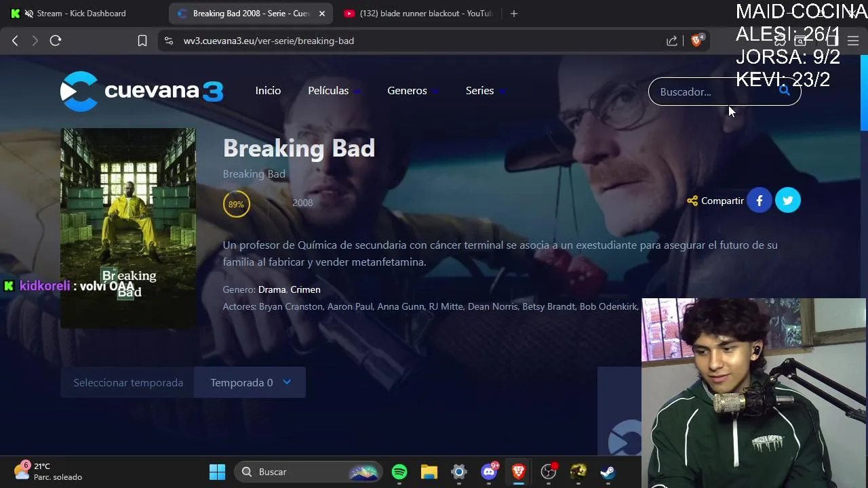Click the Crimen genre link
868x488 pixels.
tap(305, 289)
